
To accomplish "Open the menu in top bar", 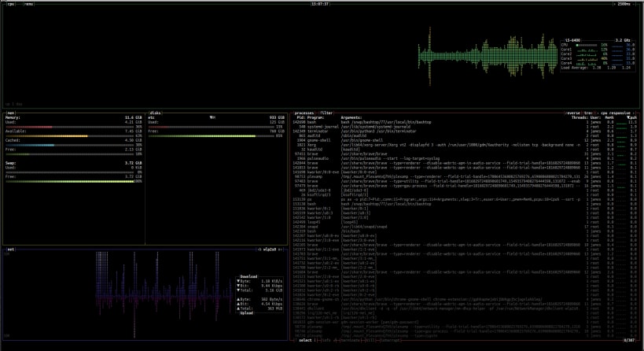I will (x=29, y=4).
